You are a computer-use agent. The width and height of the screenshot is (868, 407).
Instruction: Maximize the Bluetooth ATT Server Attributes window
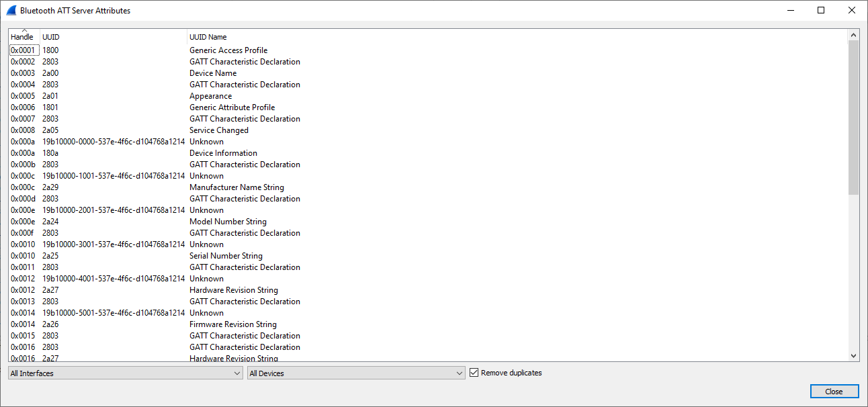(821, 10)
